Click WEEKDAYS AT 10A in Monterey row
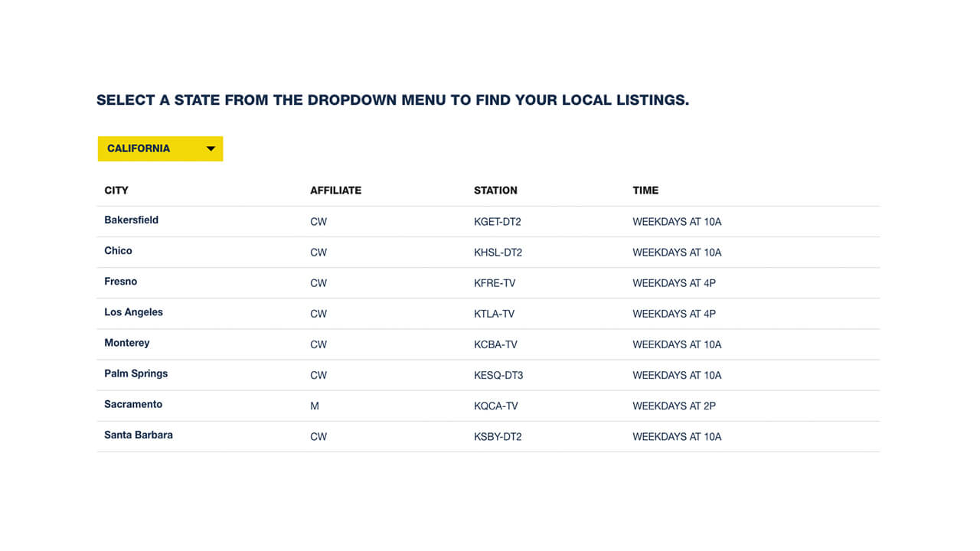 click(677, 344)
